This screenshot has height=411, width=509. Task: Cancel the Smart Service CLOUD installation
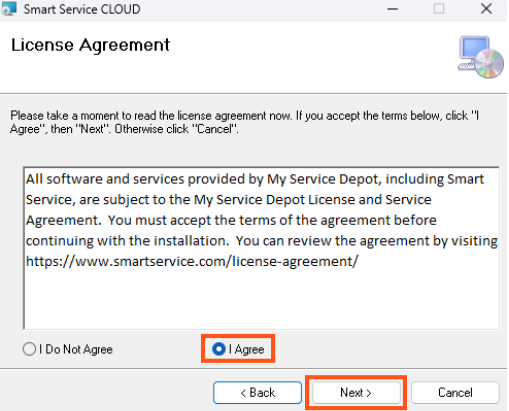455,393
